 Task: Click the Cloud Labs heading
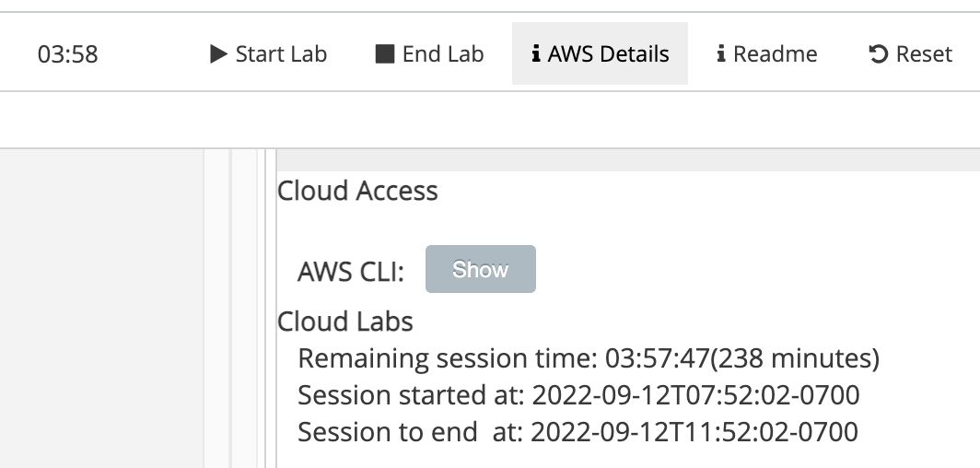(345, 322)
